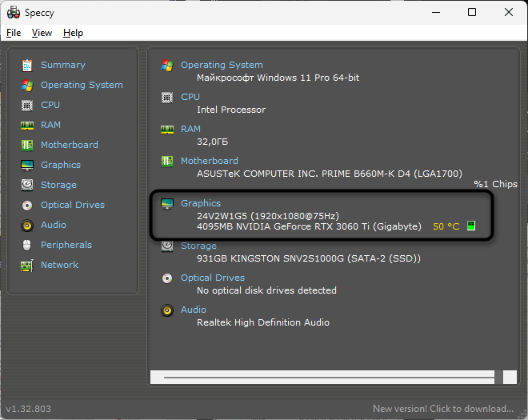
Task: Click the v1.32.803 version label
Action: point(28,409)
